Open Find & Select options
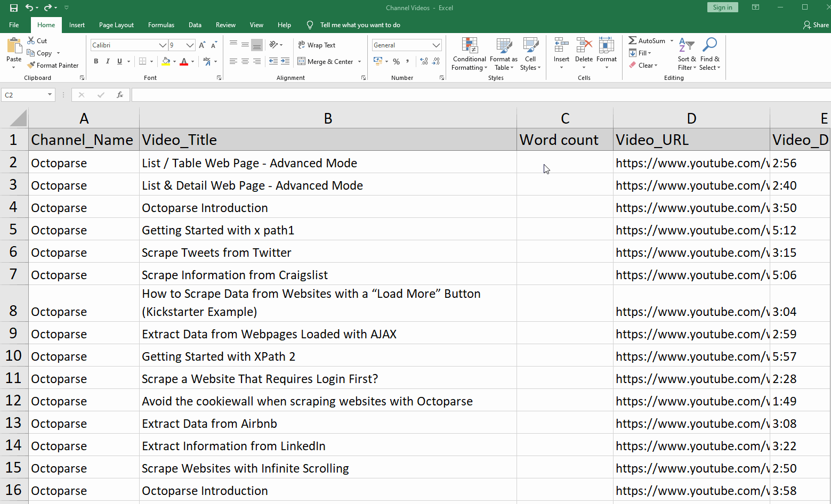This screenshot has width=831, height=504. [x=710, y=54]
